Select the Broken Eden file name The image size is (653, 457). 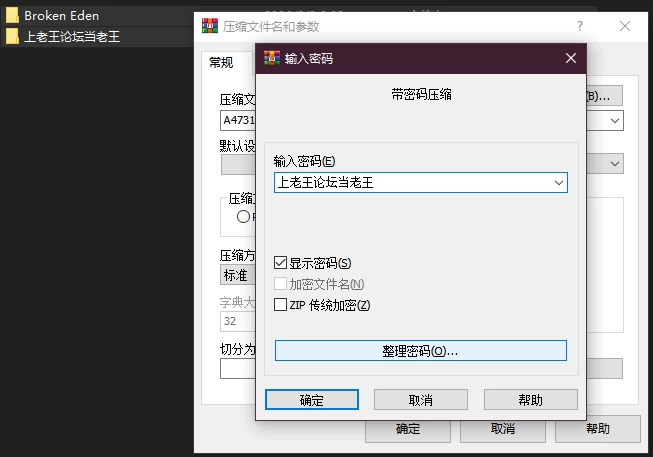tap(62, 16)
